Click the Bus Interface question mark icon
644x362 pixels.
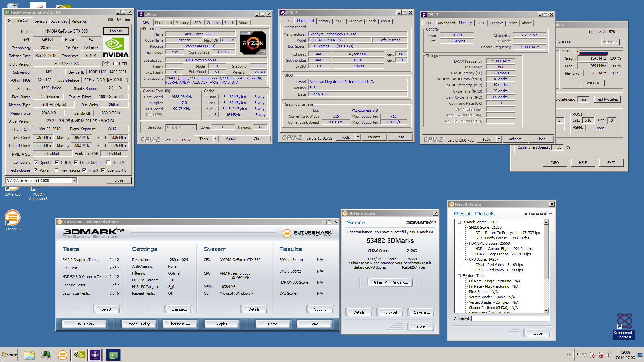pyautogui.click(x=127, y=80)
